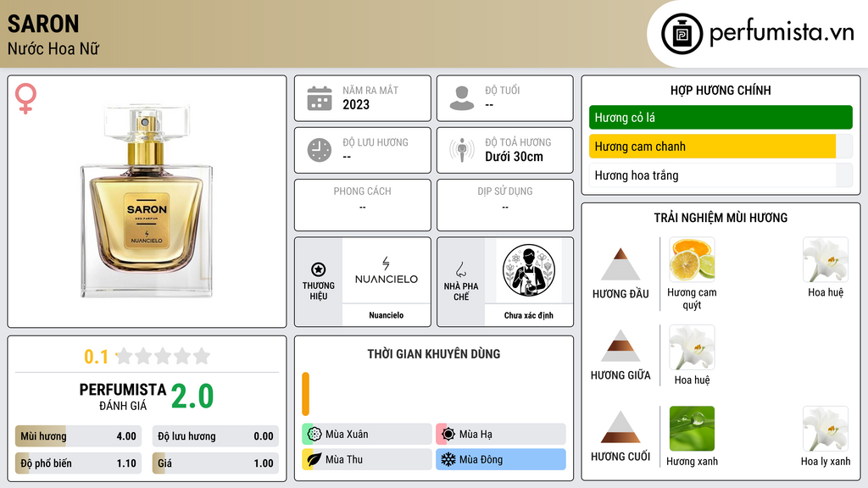Click the sillage icon beside Độ toả hương
Image resolution: width=868 pixels, height=488 pixels.
tap(462, 150)
